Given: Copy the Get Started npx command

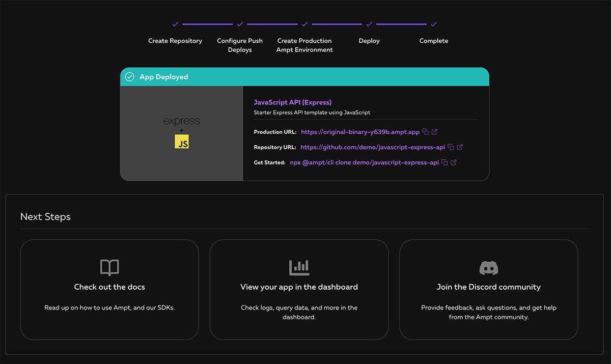Looking at the screenshot, I should click(x=445, y=162).
